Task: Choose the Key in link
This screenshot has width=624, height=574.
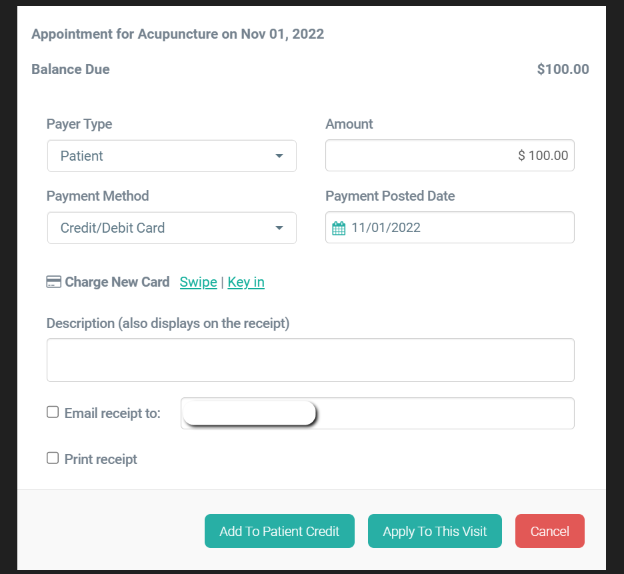Action: 246,282
